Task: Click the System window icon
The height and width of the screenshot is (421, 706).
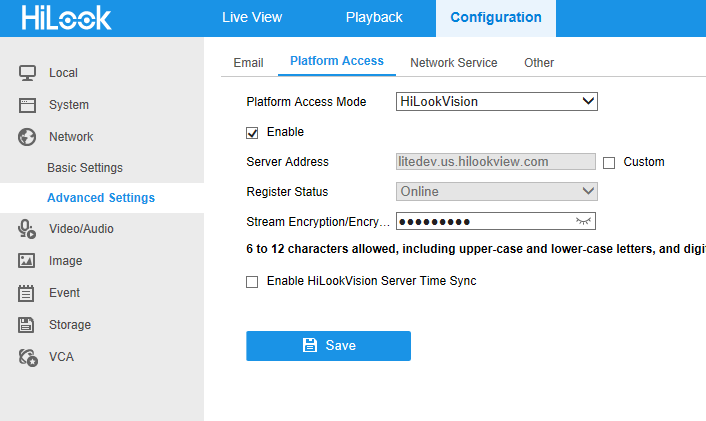Action: pyautogui.click(x=28, y=105)
